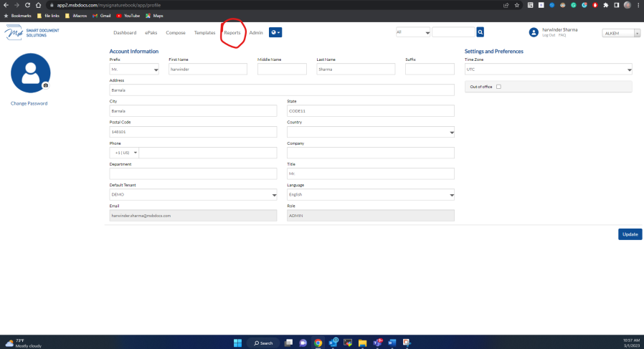Open the FAQ link
644x349 pixels.
coord(562,35)
